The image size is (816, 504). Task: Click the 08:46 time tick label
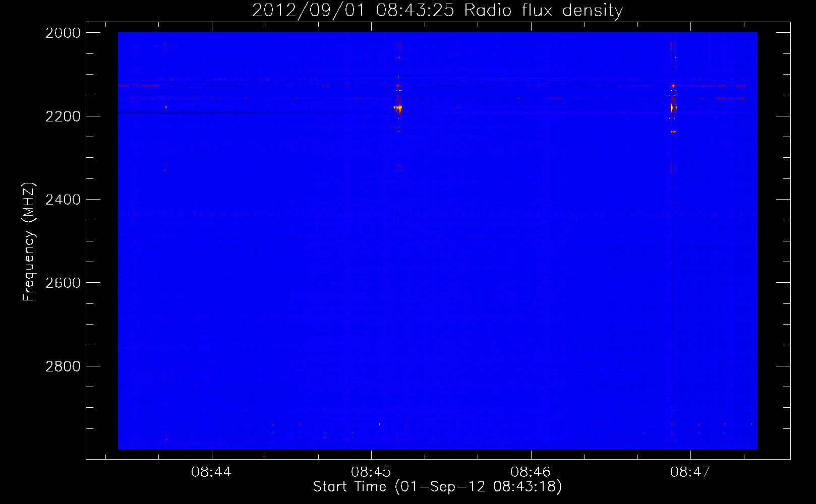[x=531, y=472]
